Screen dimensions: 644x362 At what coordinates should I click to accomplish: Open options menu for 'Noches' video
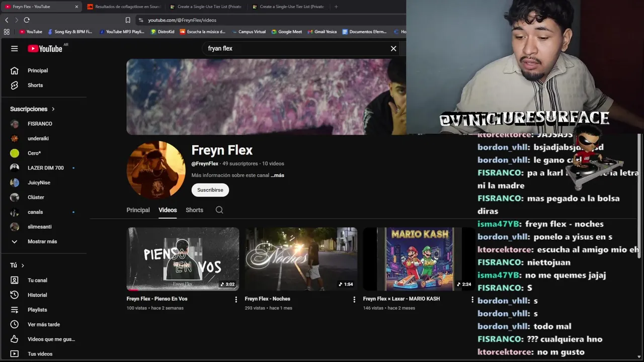pos(354,300)
